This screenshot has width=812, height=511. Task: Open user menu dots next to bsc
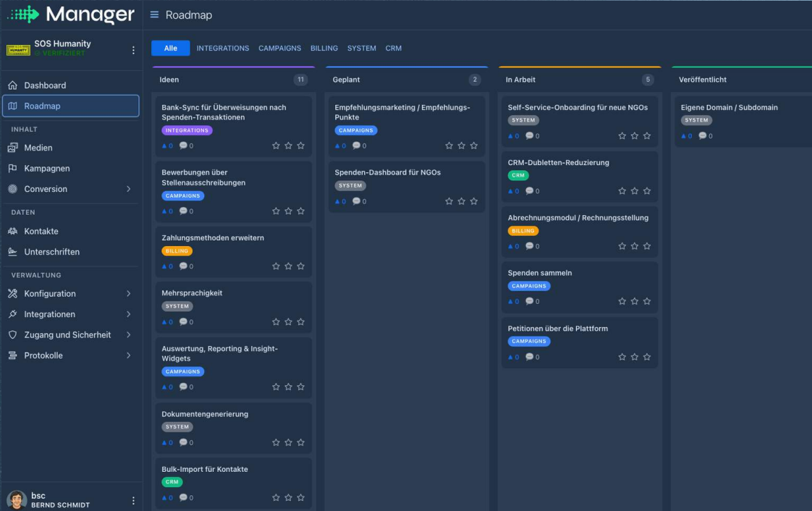pyautogui.click(x=133, y=500)
